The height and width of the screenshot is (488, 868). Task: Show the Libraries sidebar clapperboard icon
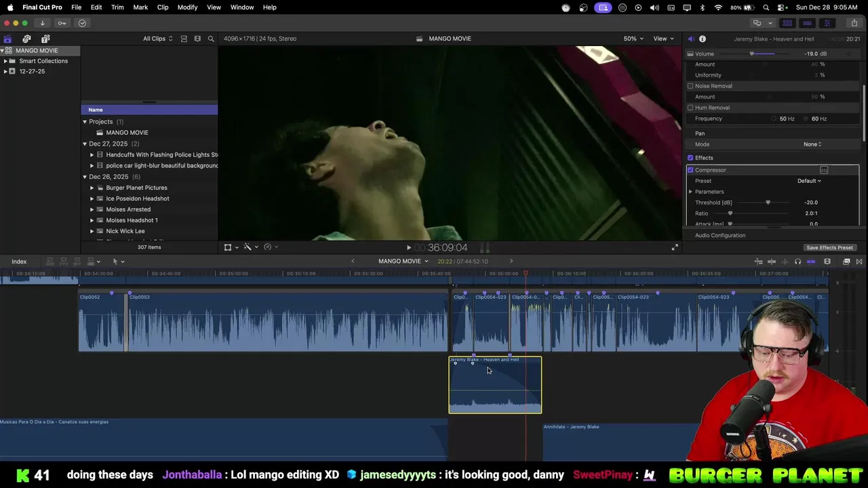(x=7, y=39)
